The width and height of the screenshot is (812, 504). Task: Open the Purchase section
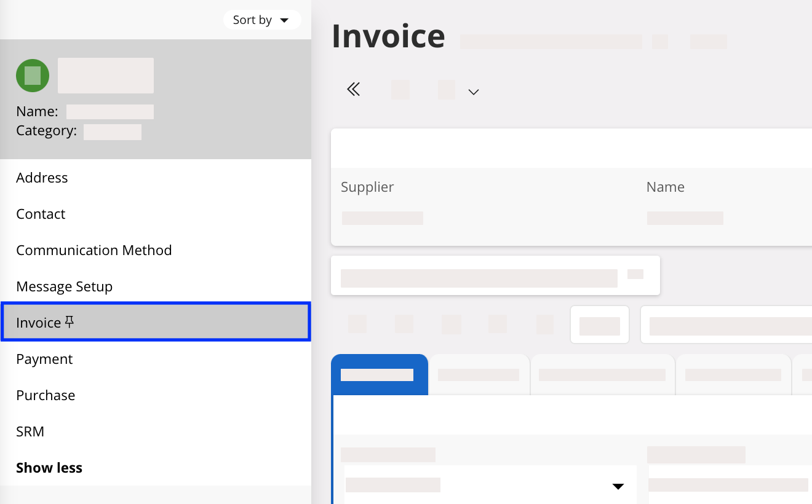[46, 395]
